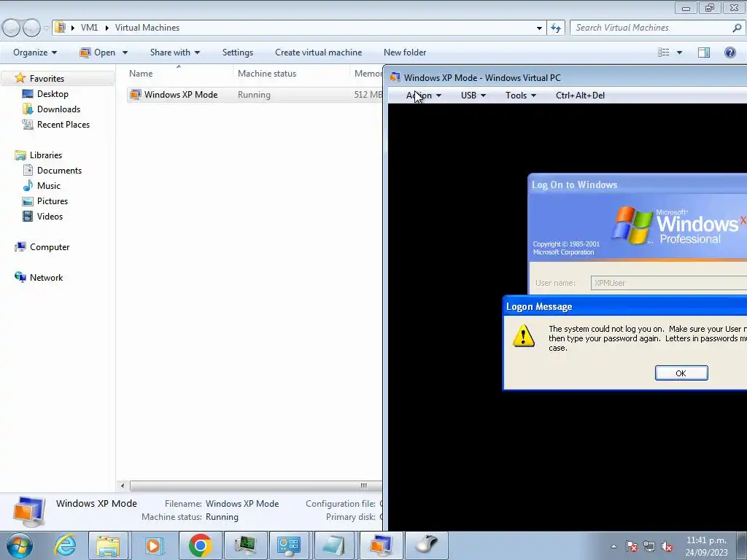Viewport: 747px width, 560px height.
Task: Open Desktop under Favorites
Action: 53,94
